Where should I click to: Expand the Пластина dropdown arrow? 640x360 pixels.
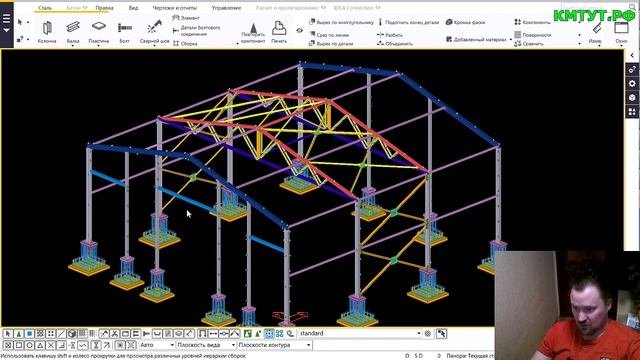pos(98,46)
